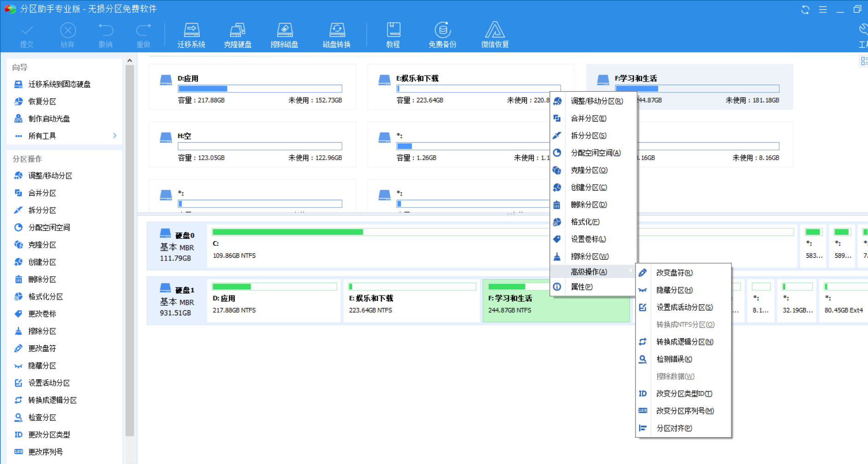Expand 所有工具 with the arrow

[x=115, y=136]
